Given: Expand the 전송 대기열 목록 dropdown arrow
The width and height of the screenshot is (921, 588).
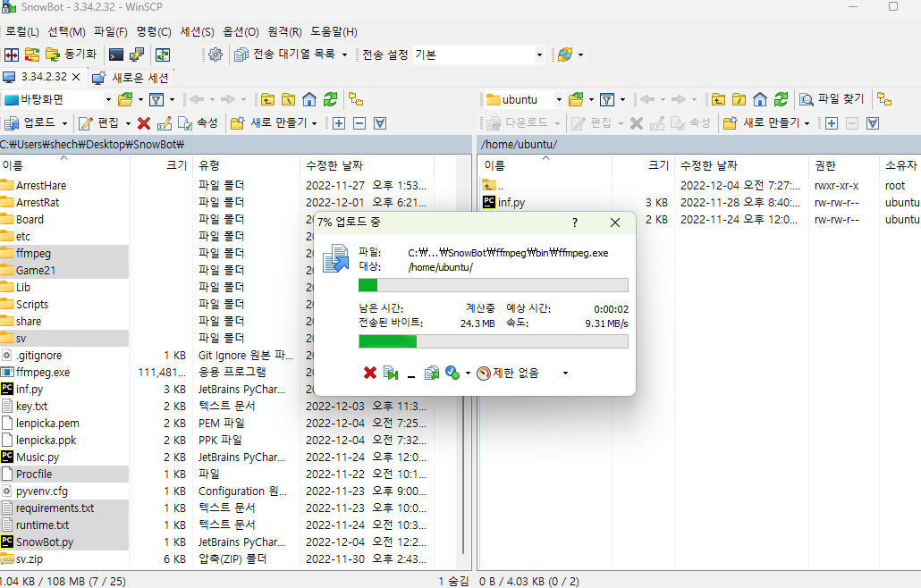Looking at the screenshot, I should (x=344, y=55).
